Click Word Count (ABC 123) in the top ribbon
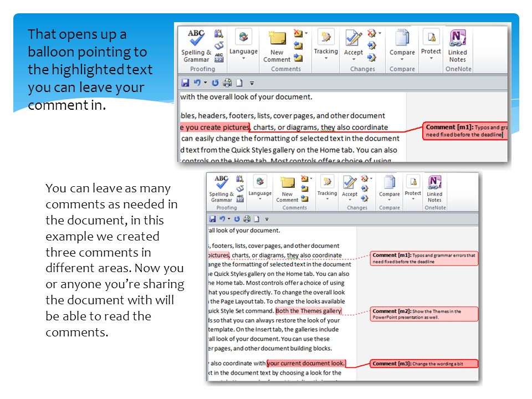This screenshot has height=399, width=532. [x=219, y=57]
